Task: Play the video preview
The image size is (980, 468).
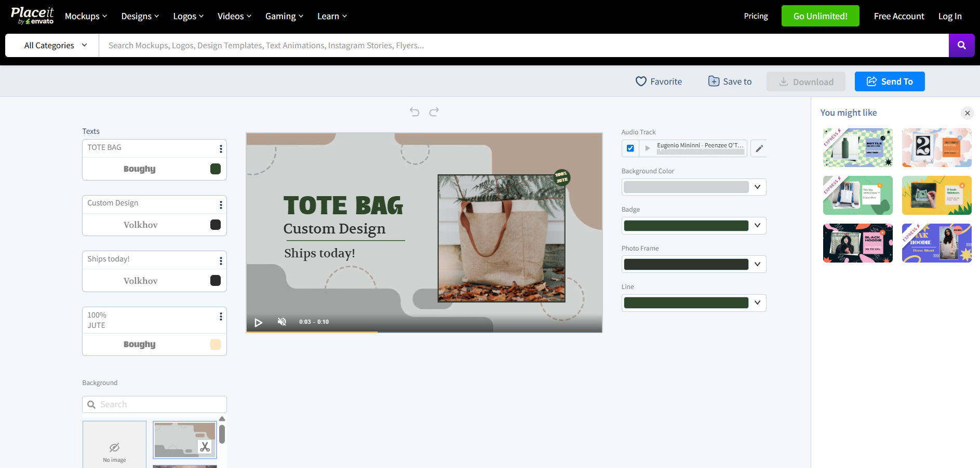Action: (259, 322)
